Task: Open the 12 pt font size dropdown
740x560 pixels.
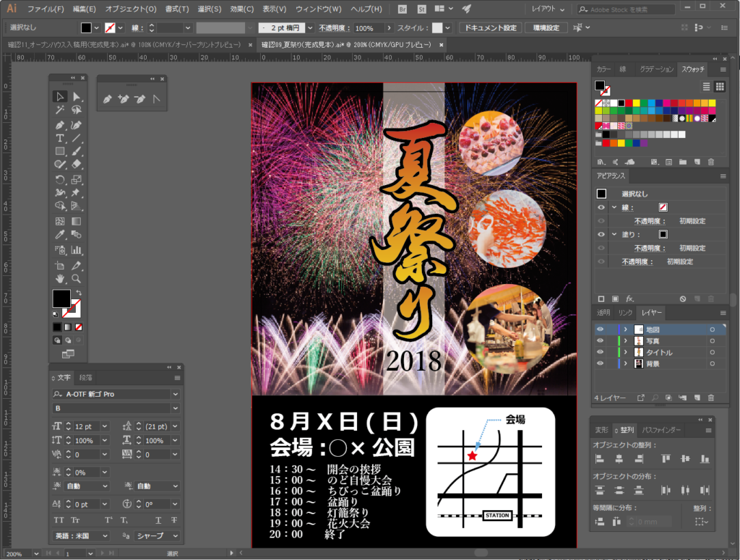Action: pos(106,426)
